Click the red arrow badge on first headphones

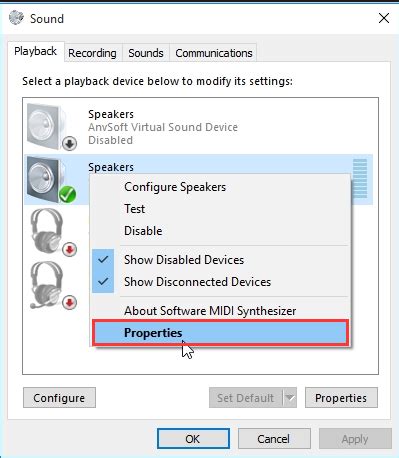(x=69, y=249)
